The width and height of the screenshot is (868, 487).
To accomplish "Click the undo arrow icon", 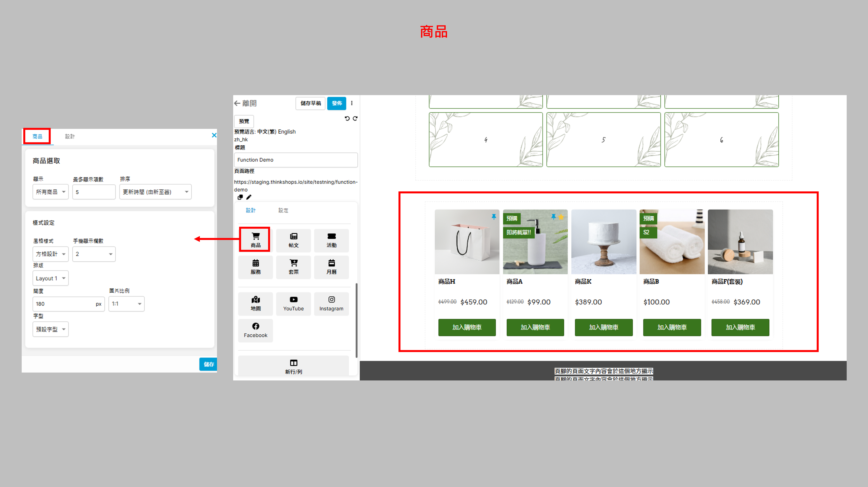I will (347, 118).
